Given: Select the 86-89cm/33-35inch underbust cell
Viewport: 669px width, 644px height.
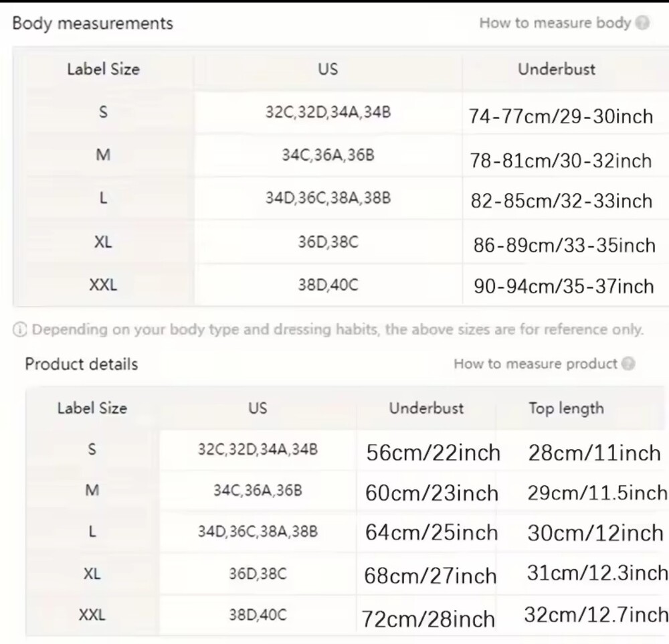Looking at the screenshot, I should coord(564,245).
